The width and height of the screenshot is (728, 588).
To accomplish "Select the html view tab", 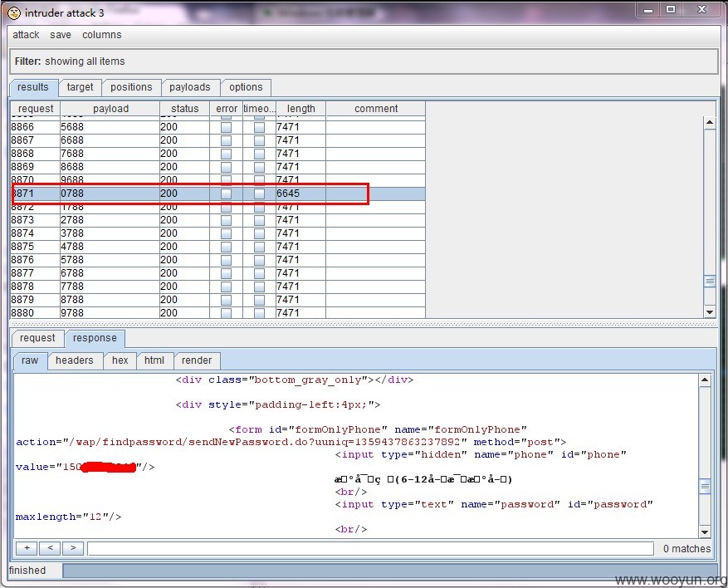I will point(154,360).
